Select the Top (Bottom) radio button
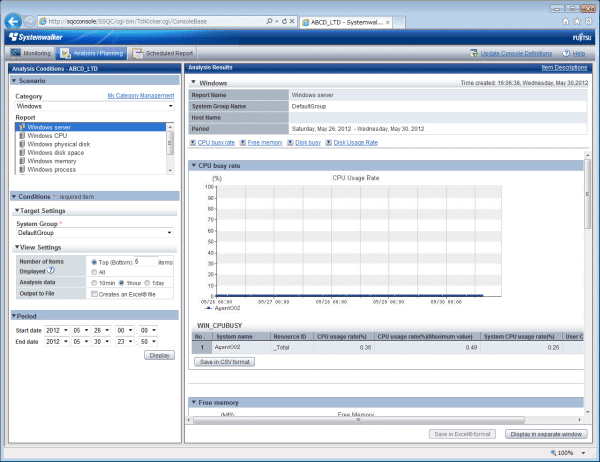 [x=94, y=262]
